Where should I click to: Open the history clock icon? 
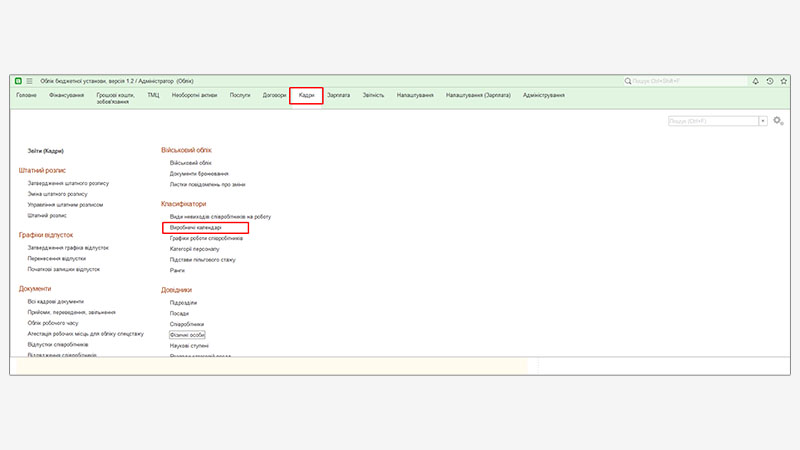coord(769,80)
